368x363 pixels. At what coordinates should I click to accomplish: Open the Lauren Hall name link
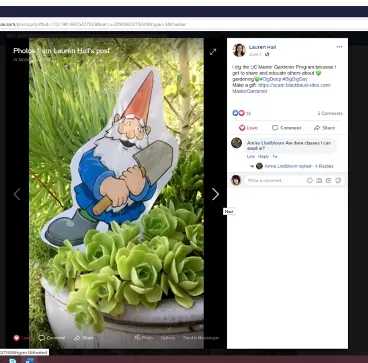click(262, 47)
